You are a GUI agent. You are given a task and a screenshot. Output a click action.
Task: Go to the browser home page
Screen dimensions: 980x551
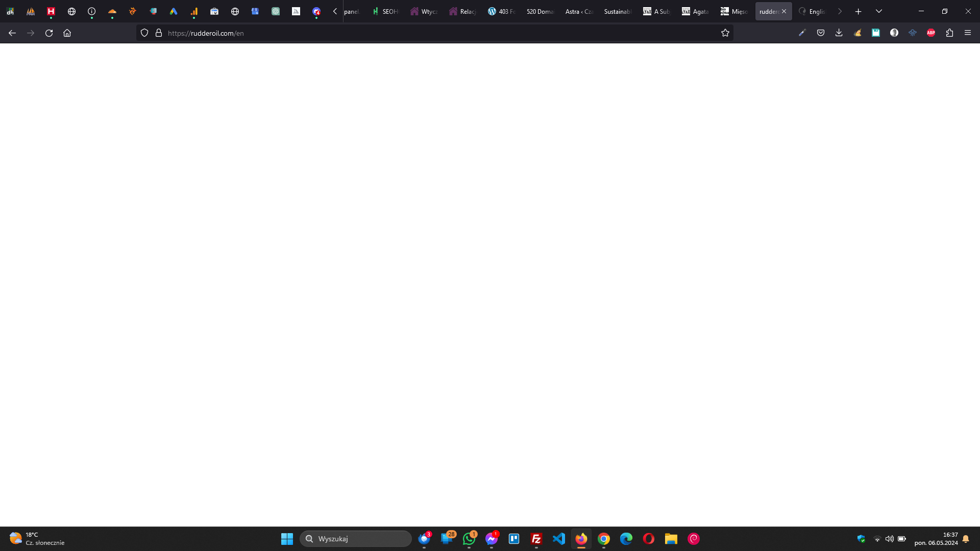(67, 33)
